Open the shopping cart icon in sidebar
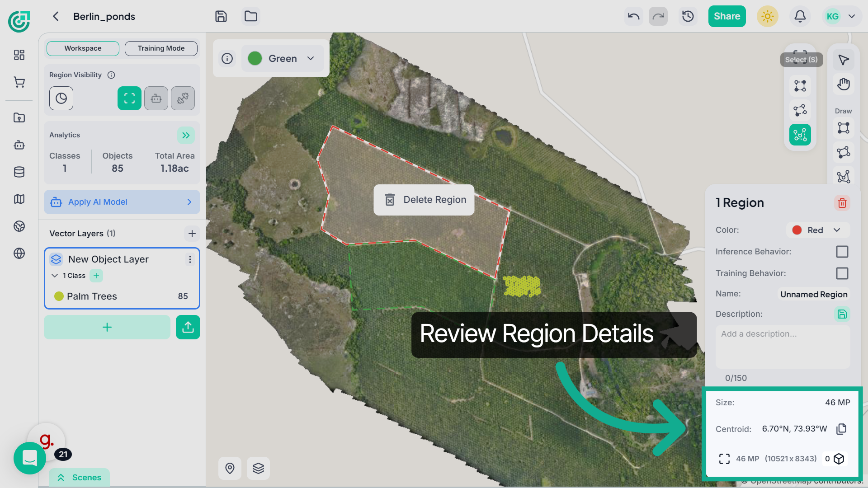Screen dimensions: 868x488 [19, 82]
